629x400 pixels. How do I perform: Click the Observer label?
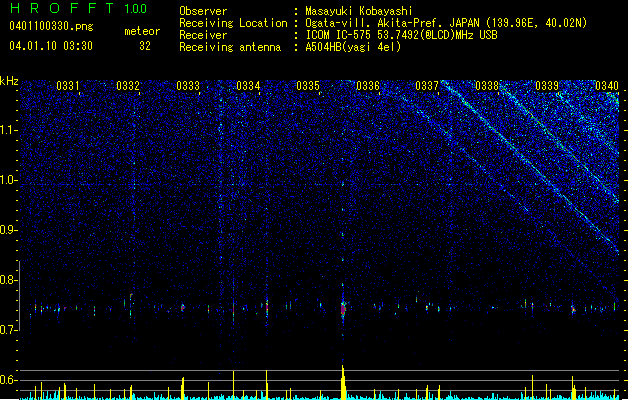click(203, 11)
